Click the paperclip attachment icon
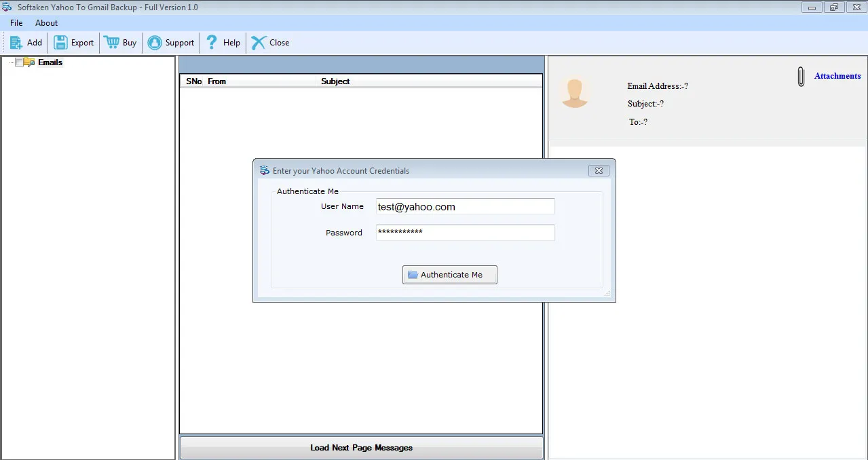This screenshot has height=460, width=868. [801, 76]
